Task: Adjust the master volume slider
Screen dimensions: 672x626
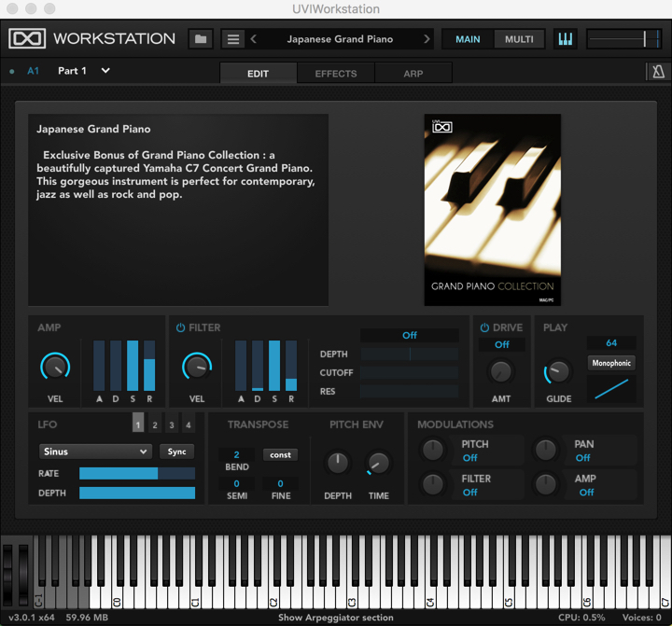Action: tap(624, 39)
